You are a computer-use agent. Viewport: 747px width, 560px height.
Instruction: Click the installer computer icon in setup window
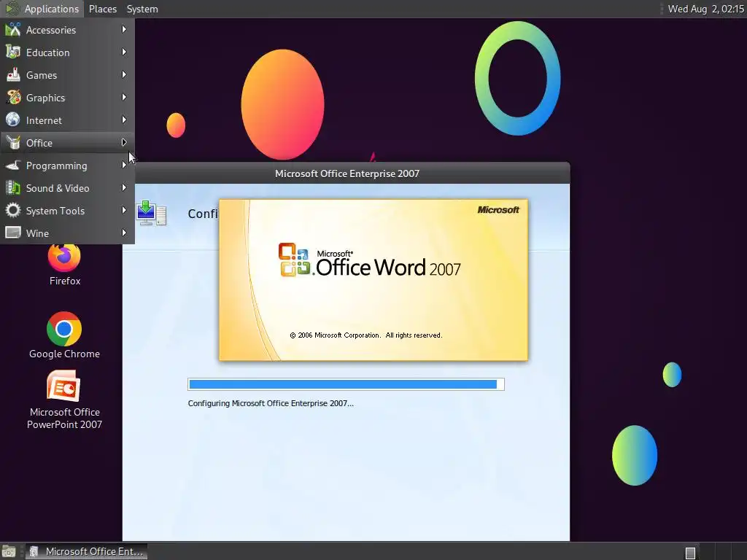[151, 213]
